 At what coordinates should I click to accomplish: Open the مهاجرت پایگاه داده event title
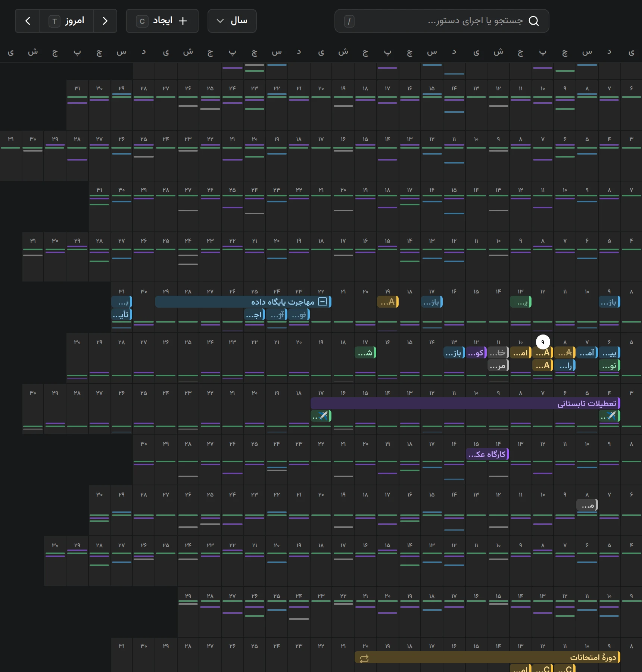tap(283, 302)
